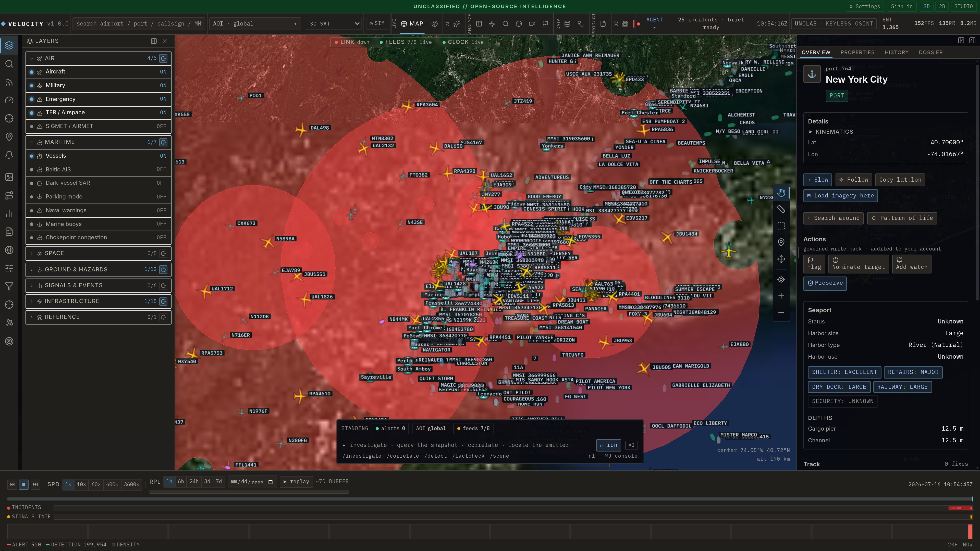Image resolution: width=980 pixels, height=551 pixels.
Task: Open the location pin icon in sidebar
Action: (9, 136)
